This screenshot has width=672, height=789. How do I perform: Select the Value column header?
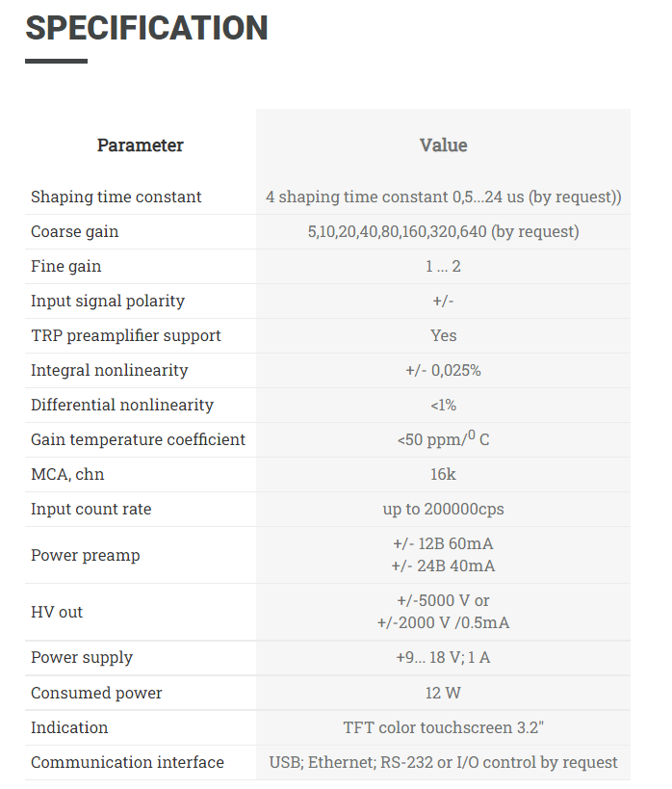click(x=443, y=145)
